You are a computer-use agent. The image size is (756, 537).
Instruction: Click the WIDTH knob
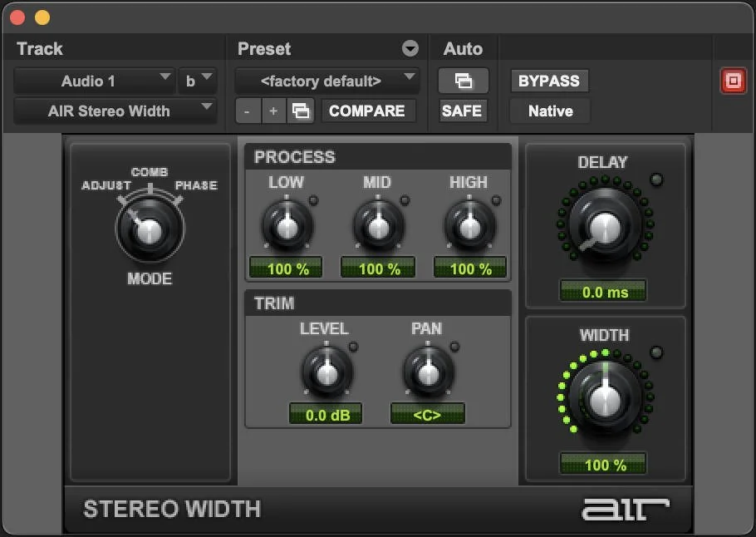click(x=605, y=397)
